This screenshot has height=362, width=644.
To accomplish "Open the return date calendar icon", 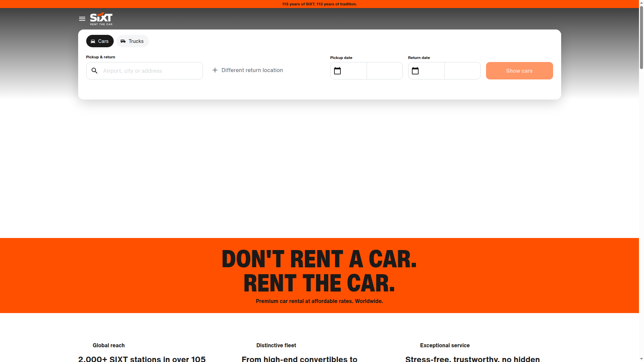I will [415, 71].
